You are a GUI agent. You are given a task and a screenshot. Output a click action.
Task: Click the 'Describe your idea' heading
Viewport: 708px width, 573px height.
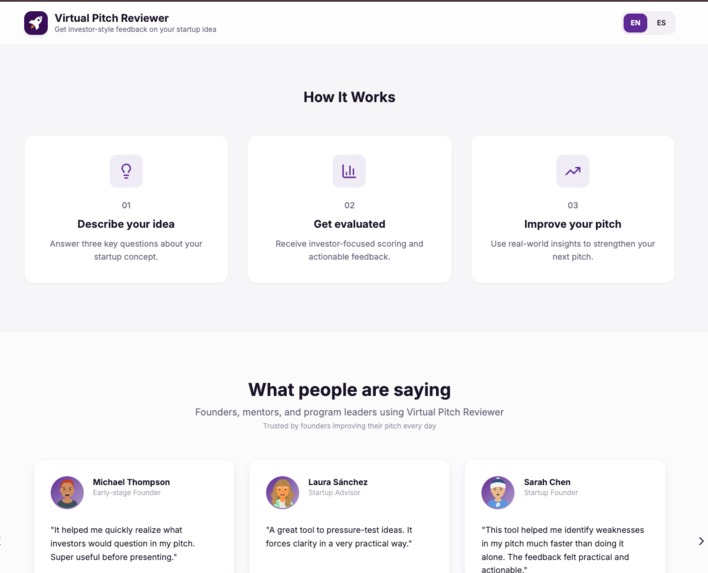(x=126, y=224)
